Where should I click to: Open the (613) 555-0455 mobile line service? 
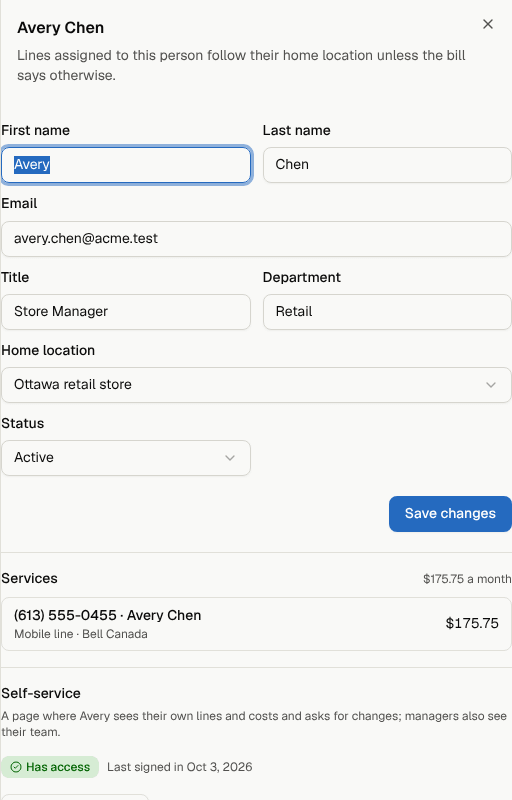pos(257,624)
